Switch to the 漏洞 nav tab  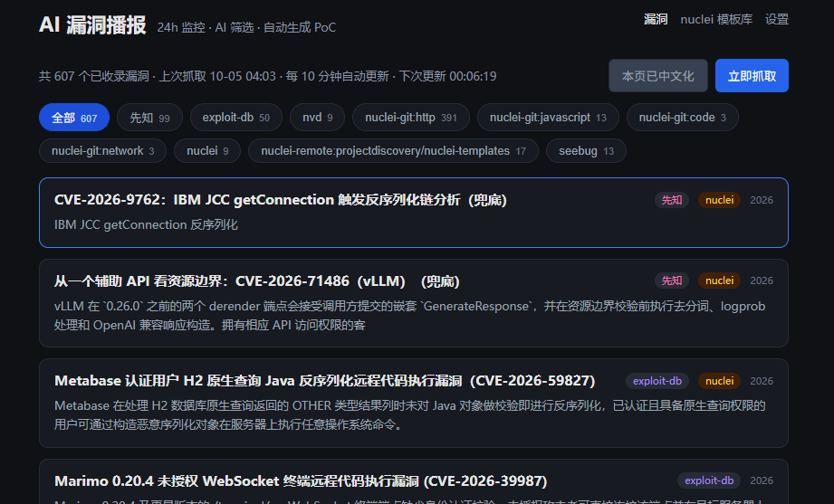(656, 20)
